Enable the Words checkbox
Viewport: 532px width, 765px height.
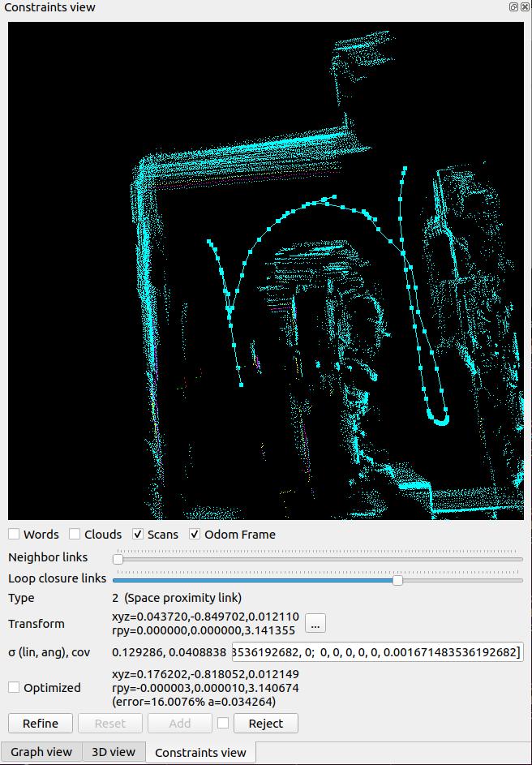pyautogui.click(x=15, y=534)
